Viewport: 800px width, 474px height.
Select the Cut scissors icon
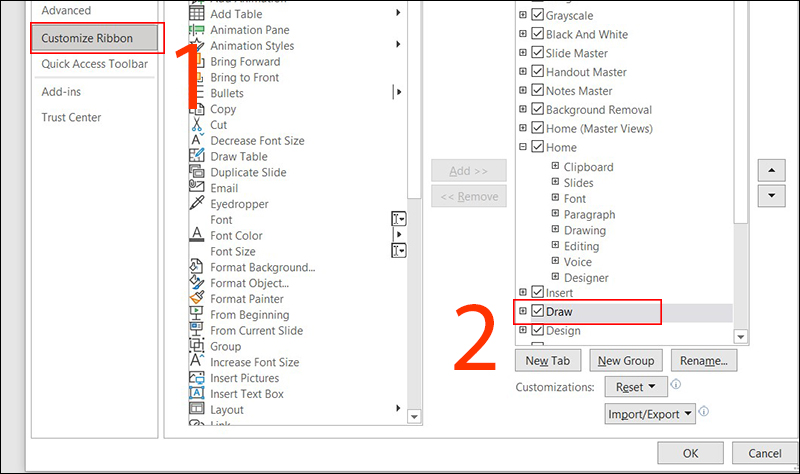[197, 125]
